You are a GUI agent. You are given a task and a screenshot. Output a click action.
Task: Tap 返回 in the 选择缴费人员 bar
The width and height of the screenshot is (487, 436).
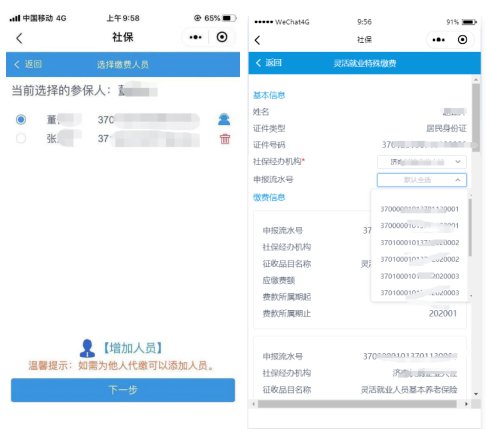click(x=28, y=64)
